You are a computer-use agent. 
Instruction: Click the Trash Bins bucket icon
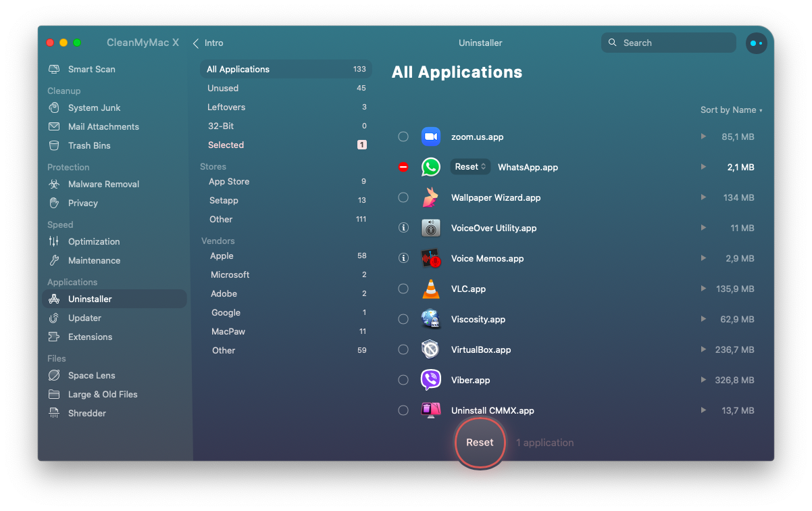coord(54,145)
